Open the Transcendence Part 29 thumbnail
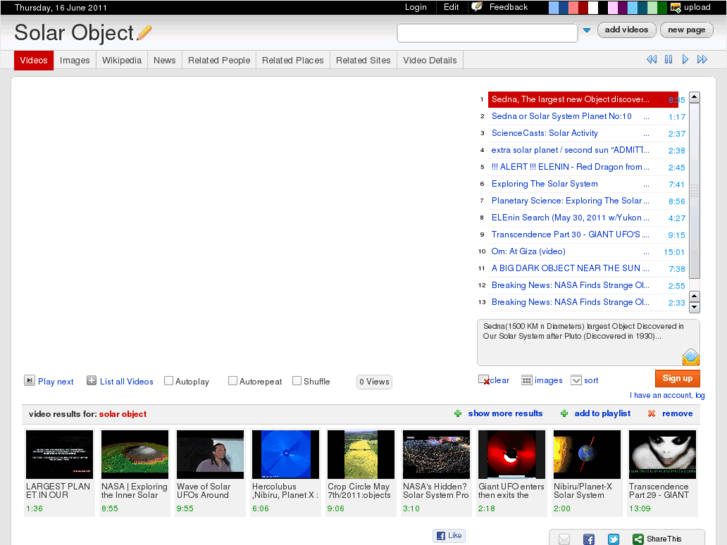Screen dimensions: 727x545 (663, 455)
